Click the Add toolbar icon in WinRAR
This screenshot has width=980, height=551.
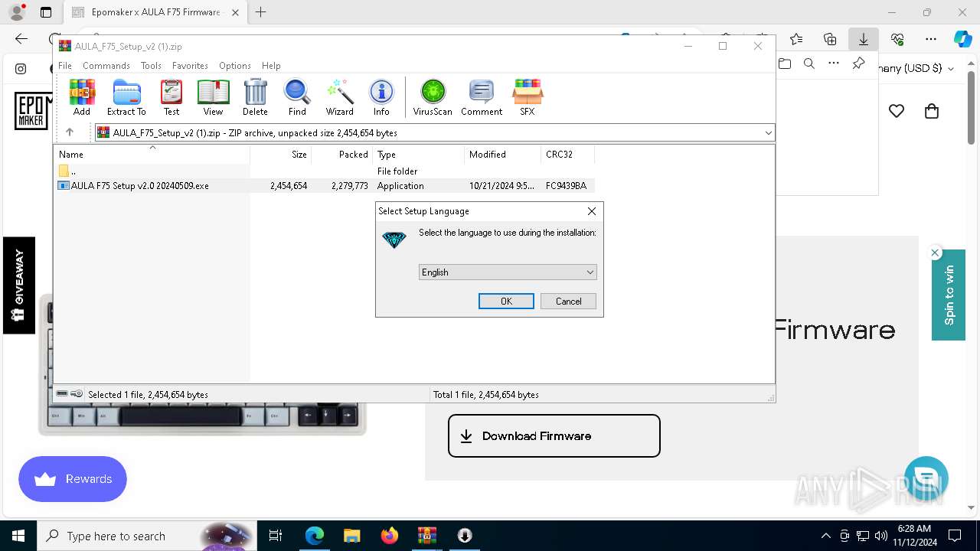[82, 97]
